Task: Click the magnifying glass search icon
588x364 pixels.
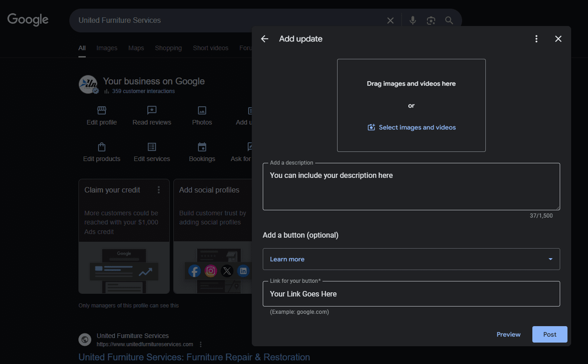Action: point(449,21)
